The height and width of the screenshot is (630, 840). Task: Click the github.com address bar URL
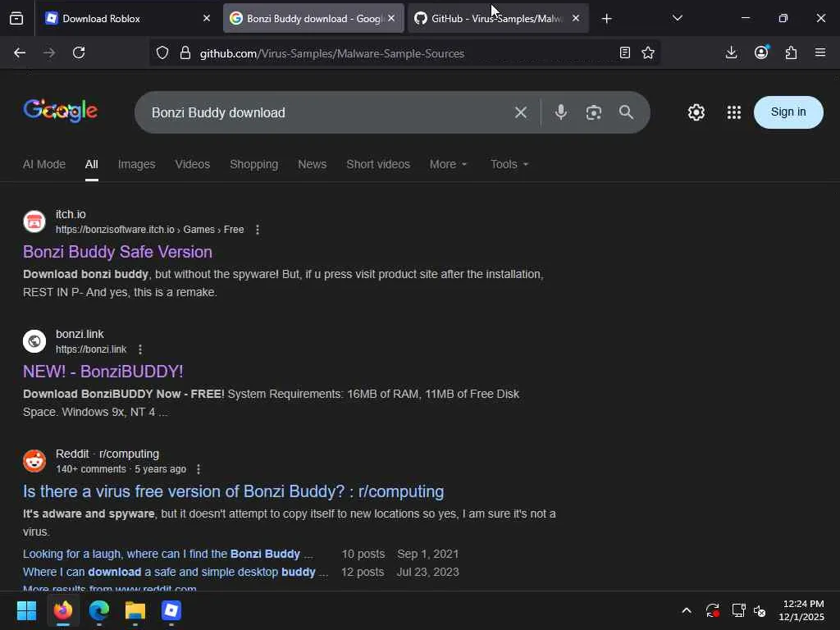coord(331,53)
